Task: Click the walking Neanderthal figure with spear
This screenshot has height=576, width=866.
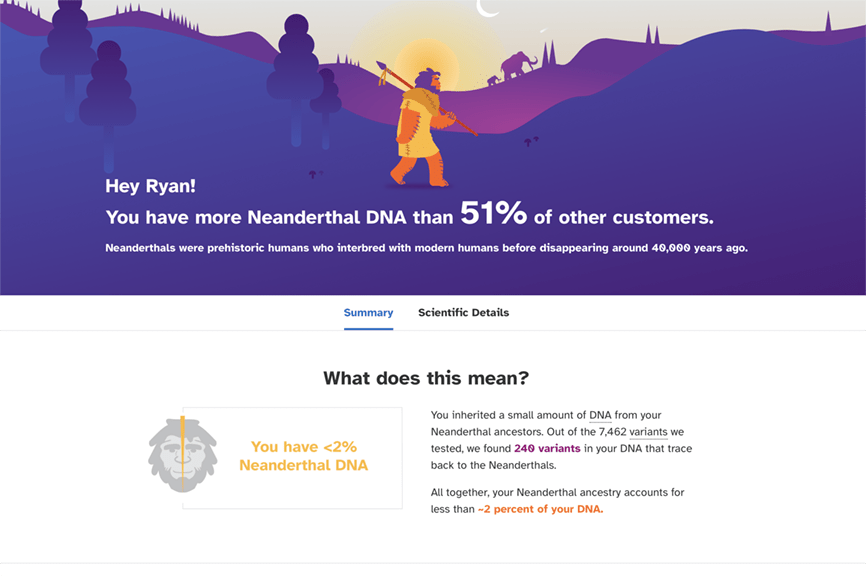Action: [x=424, y=125]
